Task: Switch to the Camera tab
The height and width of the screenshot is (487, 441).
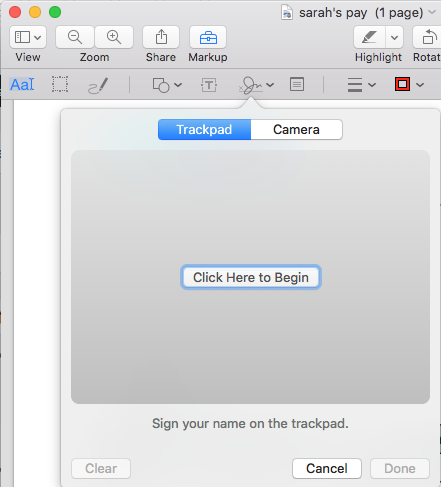Action: (x=296, y=130)
